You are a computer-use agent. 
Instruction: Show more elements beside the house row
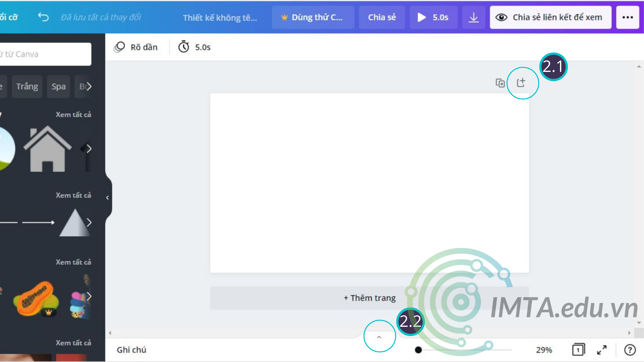[89, 149]
